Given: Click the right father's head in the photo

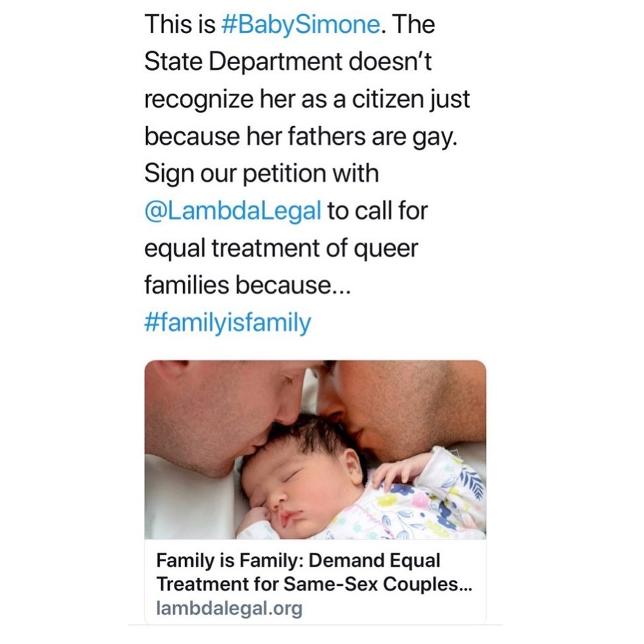Looking at the screenshot, I should tap(403, 403).
